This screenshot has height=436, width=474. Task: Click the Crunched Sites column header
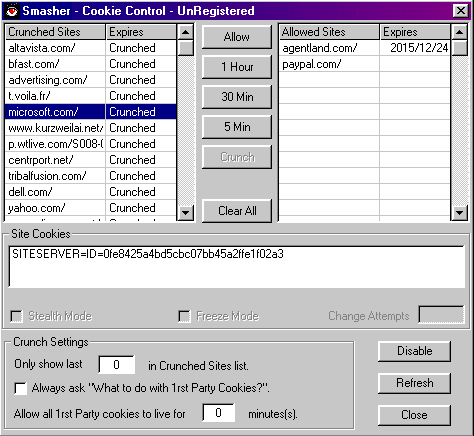click(55, 32)
